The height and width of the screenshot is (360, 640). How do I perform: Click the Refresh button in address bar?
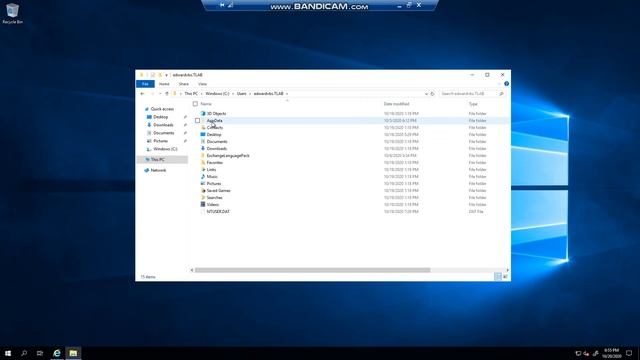point(433,94)
